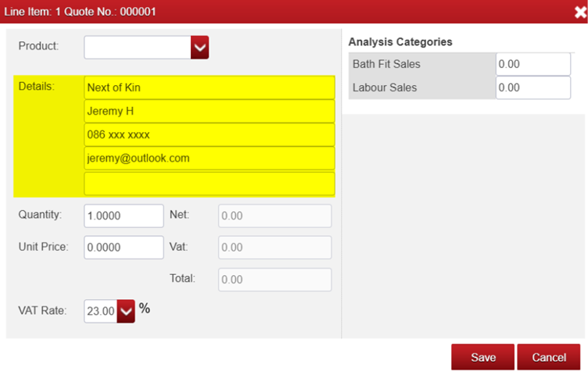
Task: Click the Bath Fit Sales value field
Action: coord(533,64)
